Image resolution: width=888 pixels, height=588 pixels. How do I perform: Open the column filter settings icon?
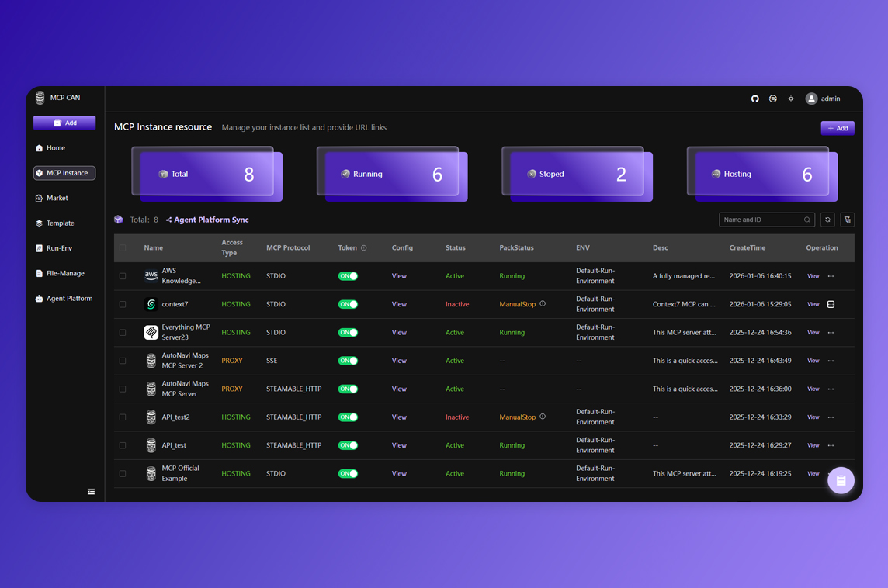click(847, 220)
